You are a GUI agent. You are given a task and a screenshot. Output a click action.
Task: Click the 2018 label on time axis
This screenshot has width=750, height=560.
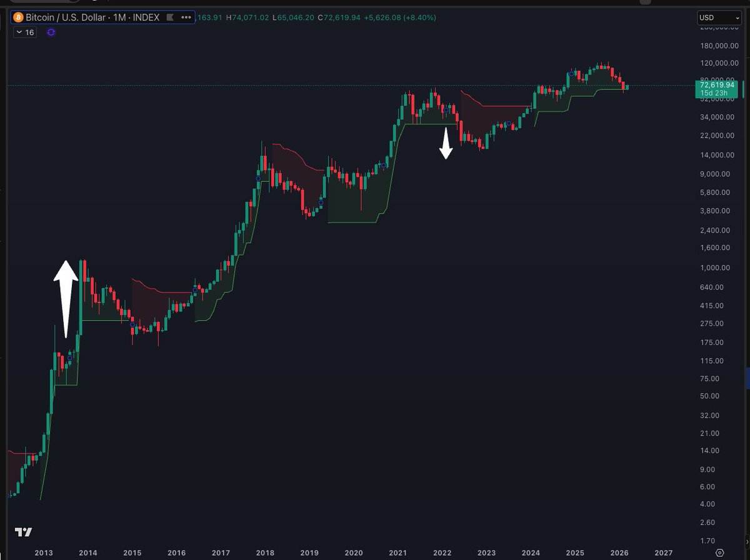[x=265, y=553]
